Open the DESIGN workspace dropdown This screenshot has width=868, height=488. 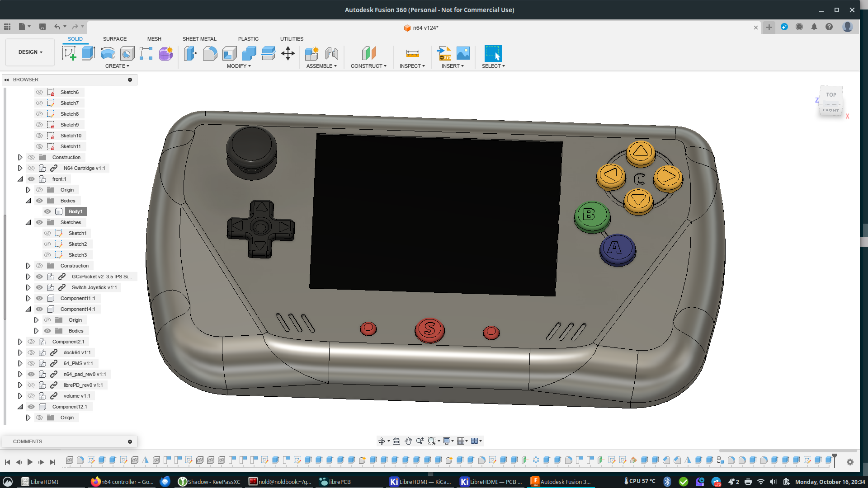(30, 52)
